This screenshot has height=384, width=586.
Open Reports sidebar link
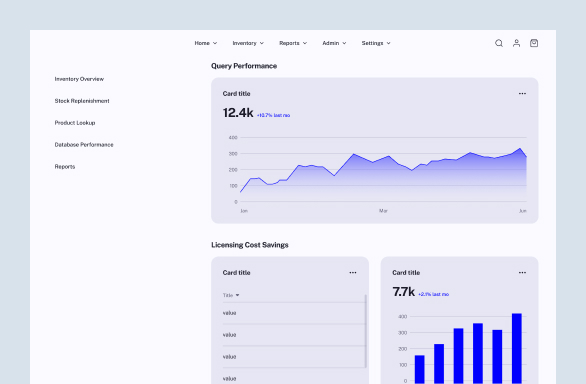click(65, 166)
